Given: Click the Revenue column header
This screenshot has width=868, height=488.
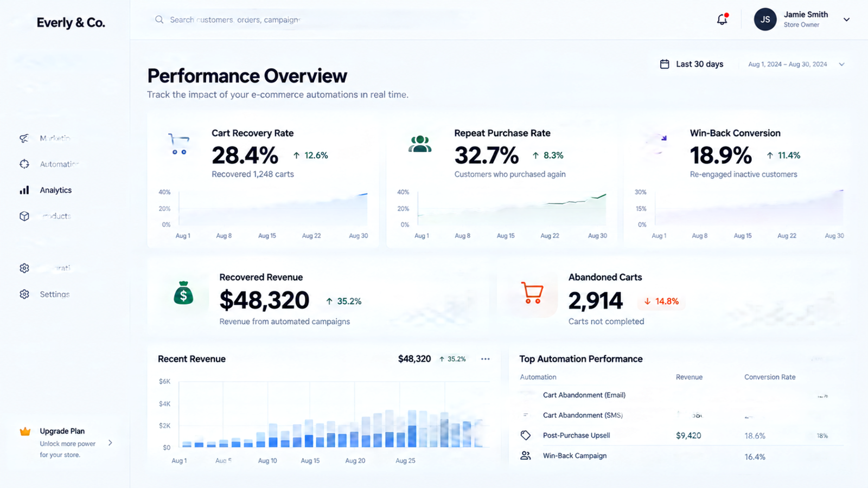Looking at the screenshot, I should point(689,377).
